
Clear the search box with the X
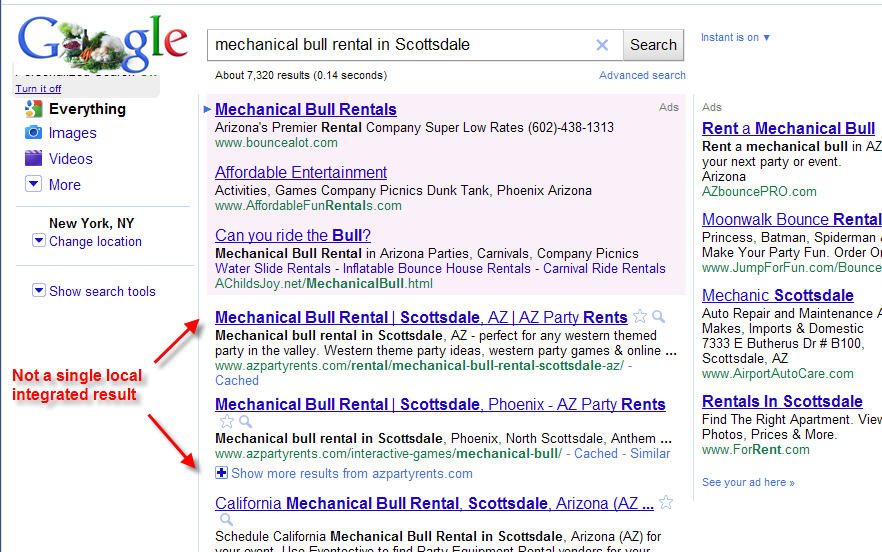coord(602,45)
